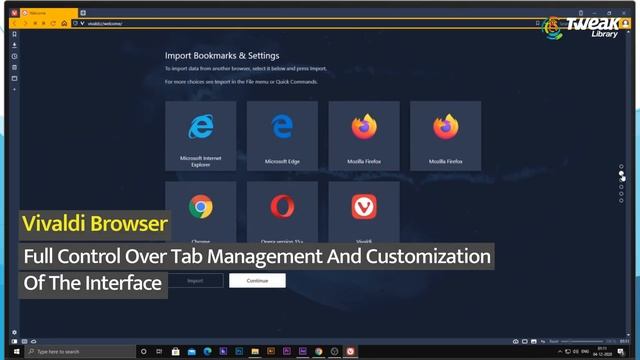Select the Chrome import tile
Screen dimensions: 640x360
click(201, 212)
